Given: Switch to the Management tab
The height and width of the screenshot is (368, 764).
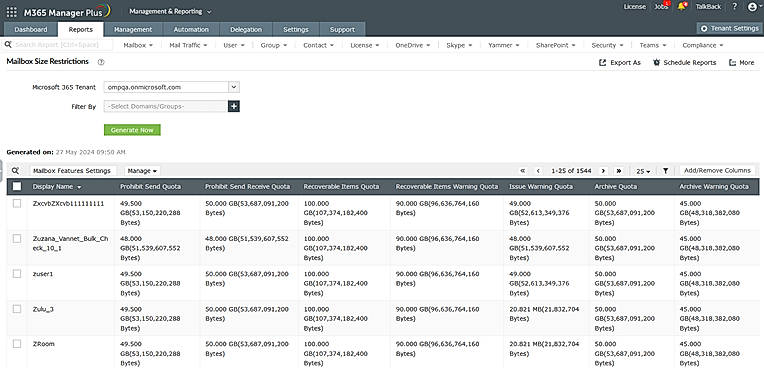Looking at the screenshot, I should 133,29.
